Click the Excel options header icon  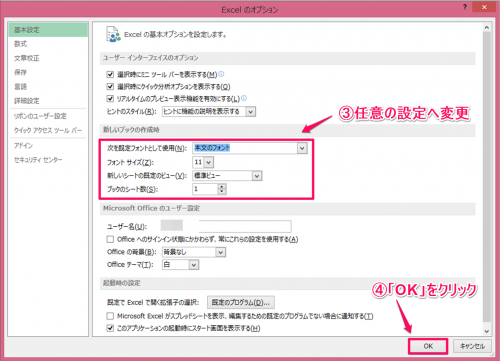pyautogui.click(x=113, y=34)
